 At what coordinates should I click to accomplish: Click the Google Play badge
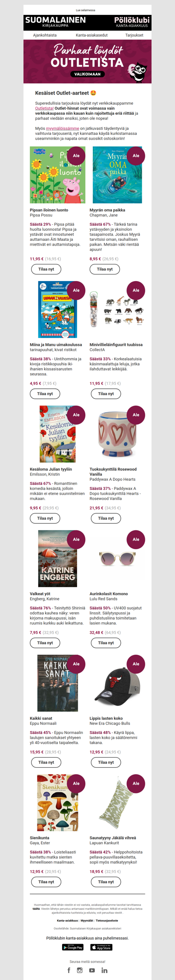click(73, 947)
